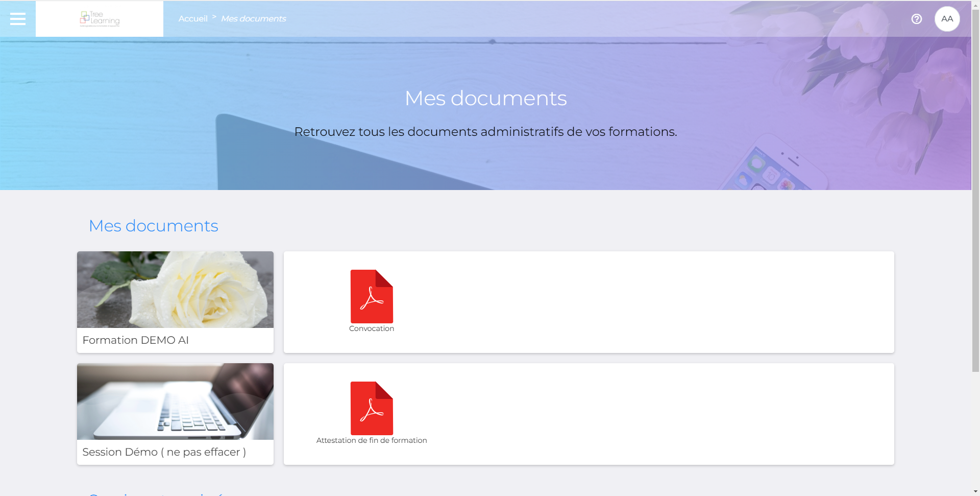This screenshot has width=980, height=496.
Task: Open the Formation DEMO AI card
Action: (x=175, y=301)
